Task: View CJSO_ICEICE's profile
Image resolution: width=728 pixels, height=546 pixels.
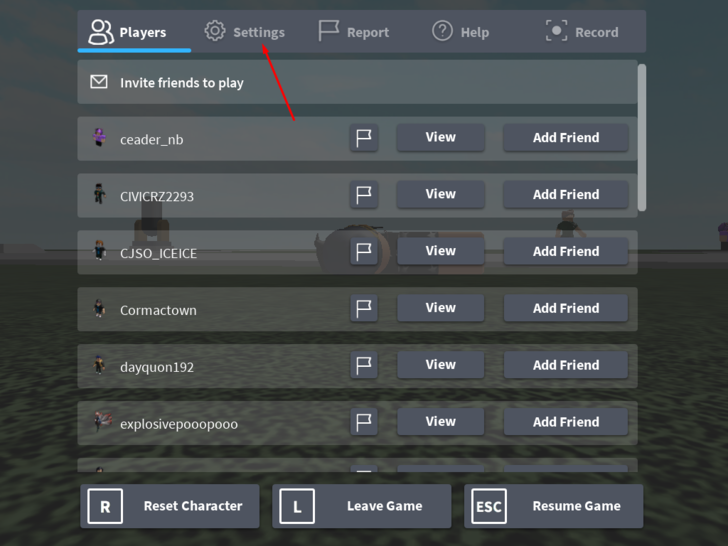Action: click(441, 251)
